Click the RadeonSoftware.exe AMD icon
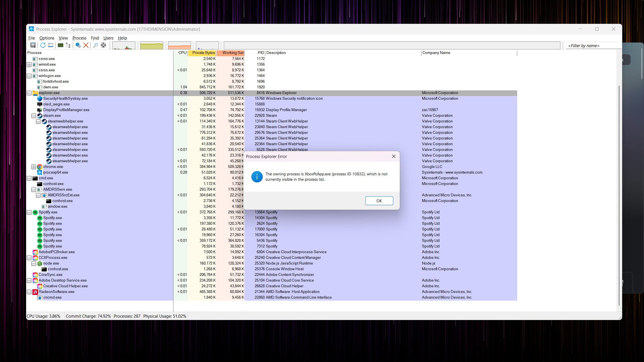This screenshot has width=644, height=362. [x=35, y=292]
